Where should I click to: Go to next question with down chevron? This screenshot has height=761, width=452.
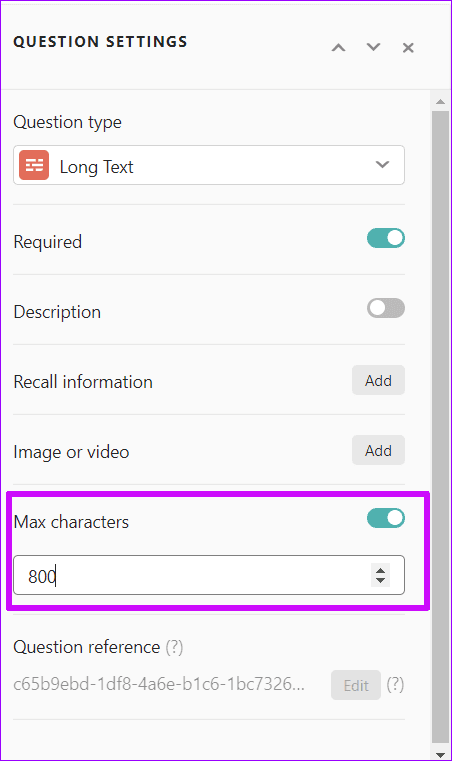(373, 47)
